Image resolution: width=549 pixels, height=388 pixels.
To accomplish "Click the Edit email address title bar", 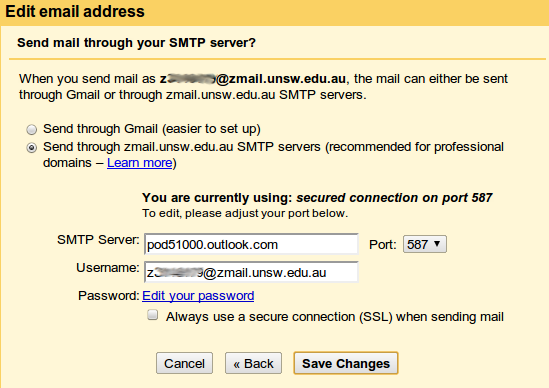I will [x=274, y=12].
